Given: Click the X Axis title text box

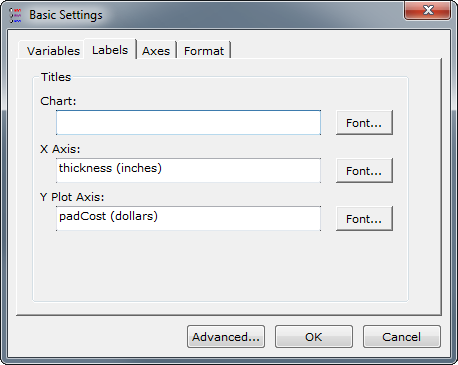Looking at the screenshot, I should pos(188,171).
